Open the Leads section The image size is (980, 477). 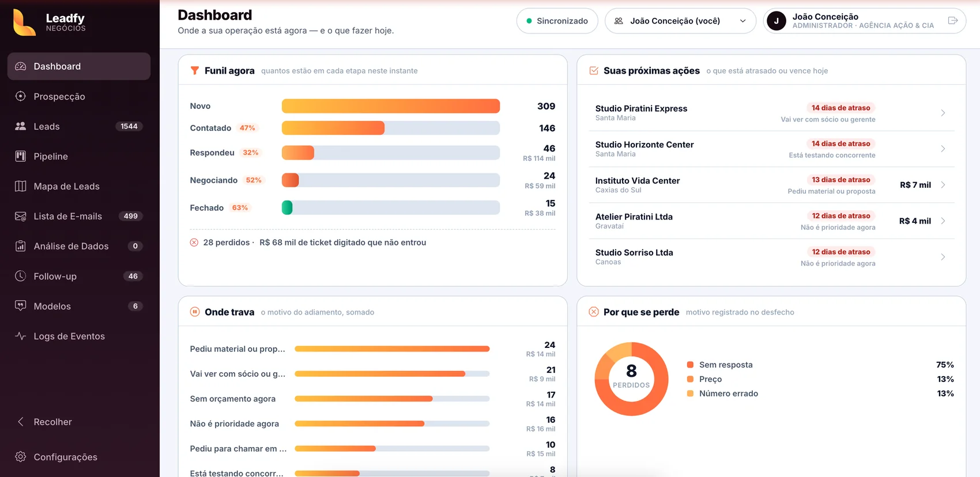(x=79, y=126)
